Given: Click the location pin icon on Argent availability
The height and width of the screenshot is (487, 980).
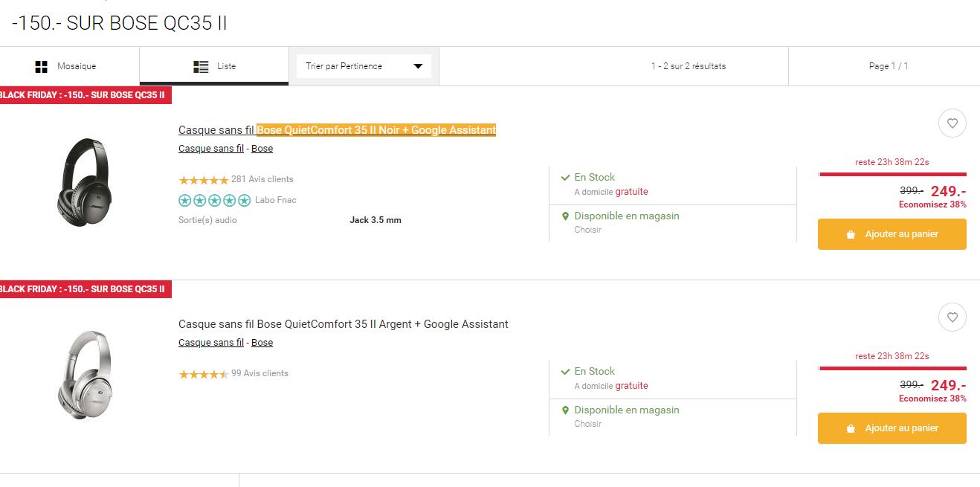Looking at the screenshot, I should pyautogui.click(x=565, y=410).
